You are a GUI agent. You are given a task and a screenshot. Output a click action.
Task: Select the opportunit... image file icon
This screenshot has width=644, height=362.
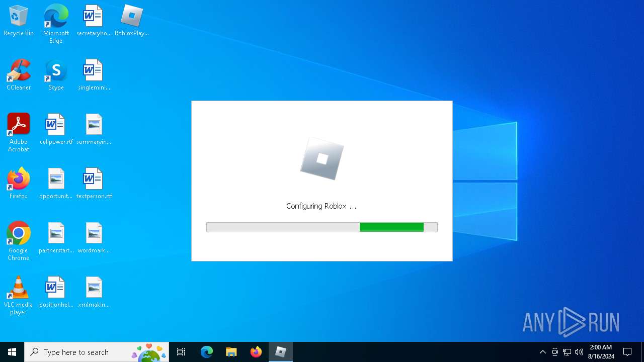(56, 184)
